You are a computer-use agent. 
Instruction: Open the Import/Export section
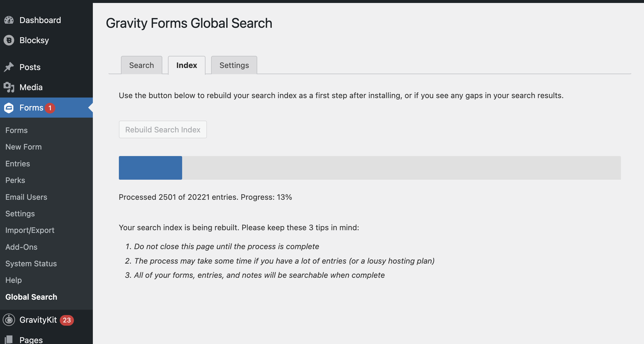pos(30,230)
